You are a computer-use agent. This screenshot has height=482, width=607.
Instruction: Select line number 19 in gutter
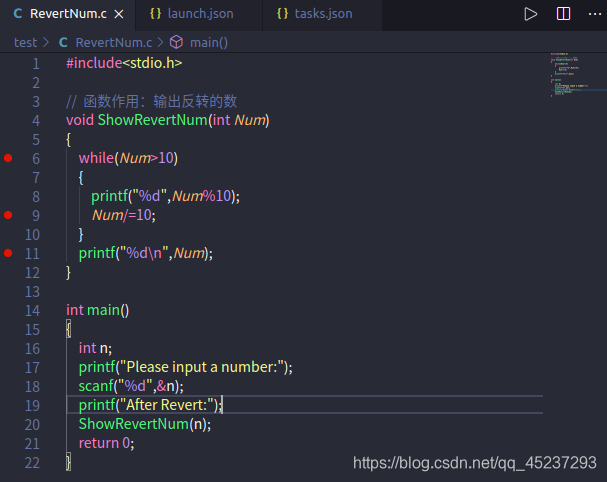coord(32,405)
